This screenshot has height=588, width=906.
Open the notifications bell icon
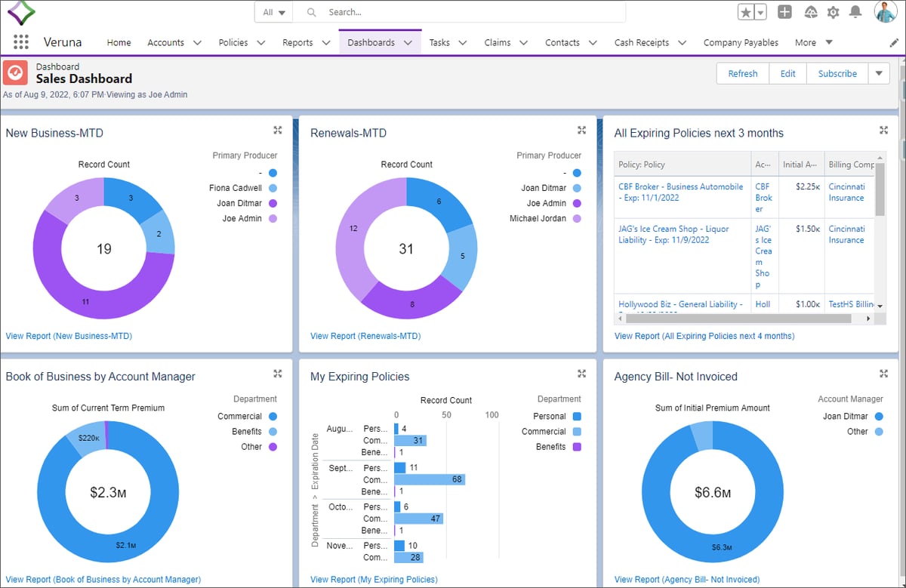point(855,12)
